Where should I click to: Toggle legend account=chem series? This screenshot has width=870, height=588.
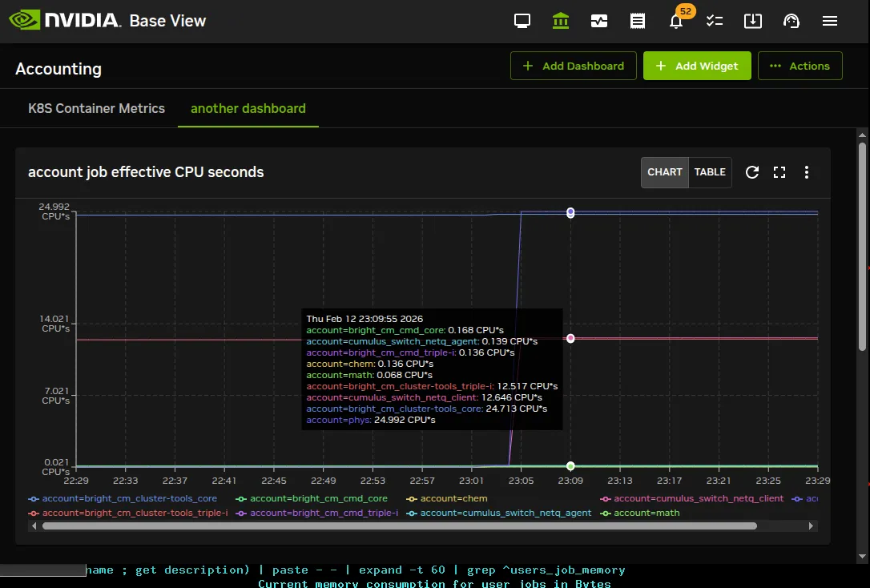(x=447, y=499)
